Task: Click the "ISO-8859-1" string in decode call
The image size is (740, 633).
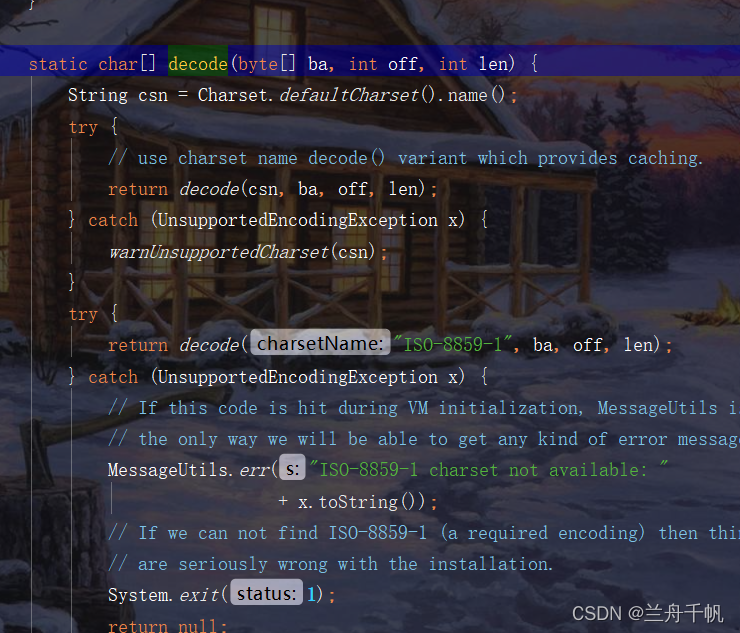Action: click(453, 345)
